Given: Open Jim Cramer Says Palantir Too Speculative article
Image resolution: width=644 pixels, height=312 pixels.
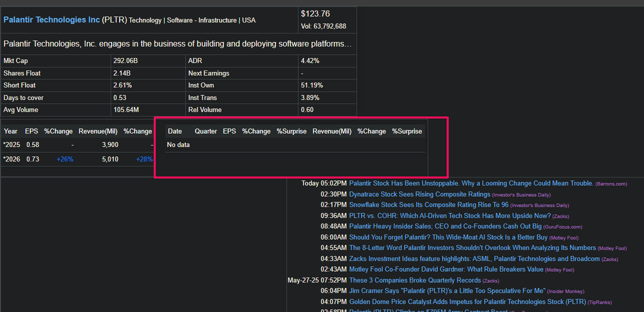Looking at the screenshot, I should click(447, 291).
